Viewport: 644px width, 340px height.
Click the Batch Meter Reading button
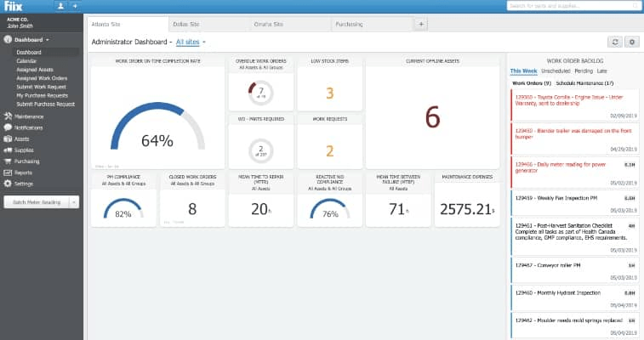[37, 202]
